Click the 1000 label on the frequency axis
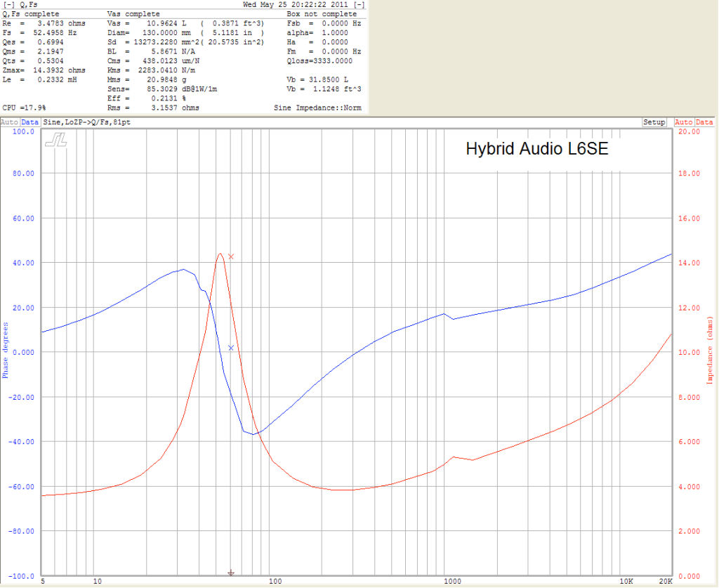This screenshot has width=719, height=588. pyautogui.click(x=452, y=581)
